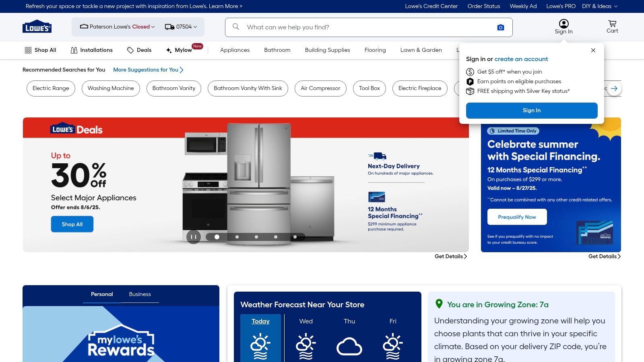
Task: Click the Next-Day Delivery truck icon
Action: point(377,156)
